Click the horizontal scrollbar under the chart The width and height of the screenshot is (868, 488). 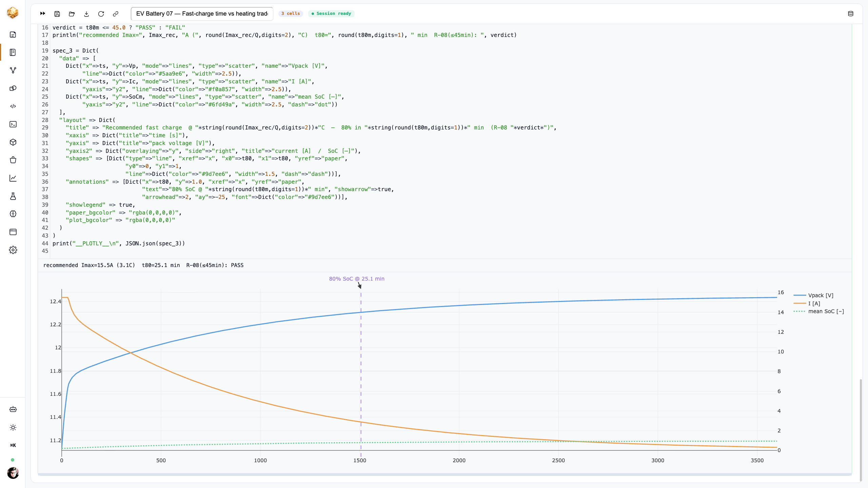click(x=445, y=474)
